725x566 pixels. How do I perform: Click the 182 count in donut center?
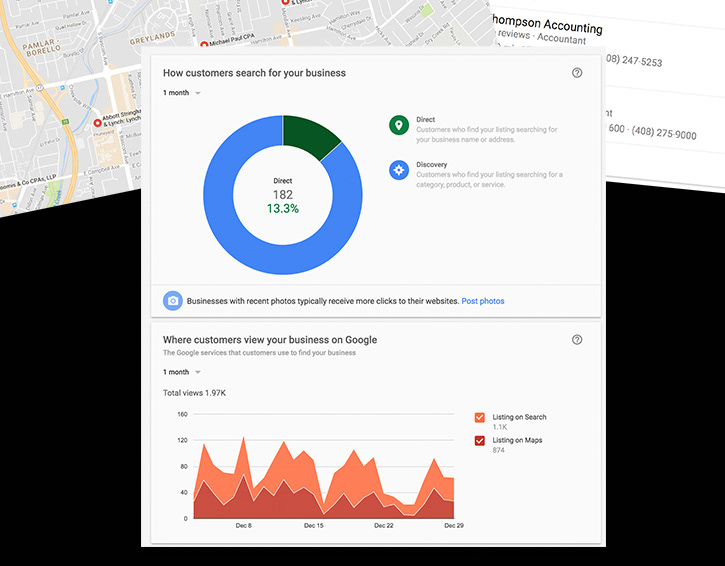[x=283, y=195]
